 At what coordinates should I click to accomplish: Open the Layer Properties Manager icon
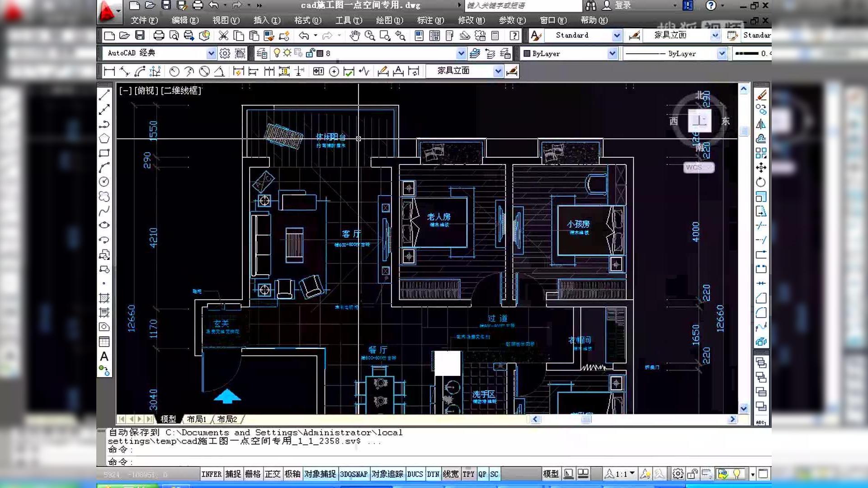tap(262, 53)
